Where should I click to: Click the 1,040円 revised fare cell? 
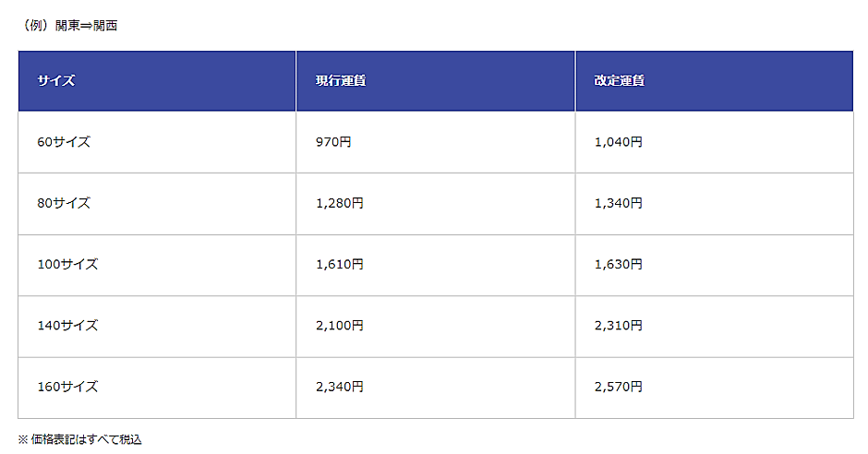618,142
